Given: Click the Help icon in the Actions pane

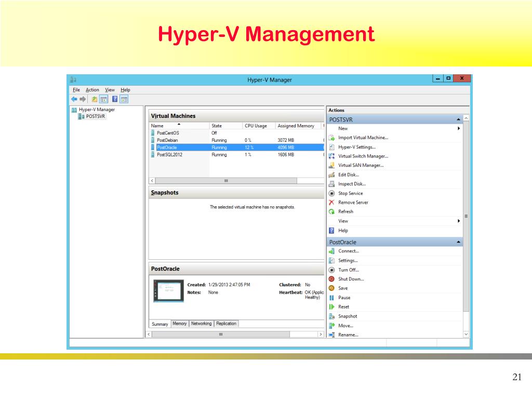Looking at the screenshot, I should tap(332, 231).
